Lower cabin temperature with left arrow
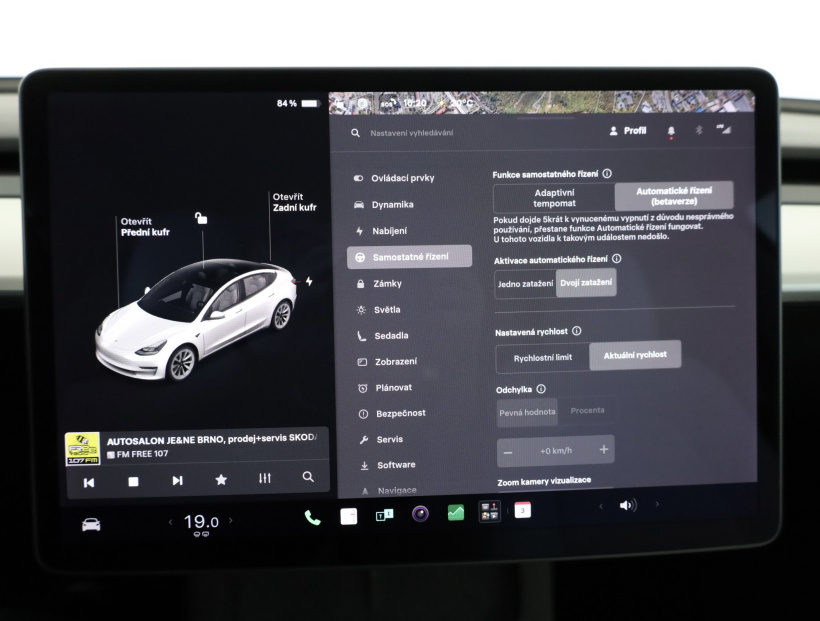The height and width of the screenshot is (621, 820). (170, 522)
